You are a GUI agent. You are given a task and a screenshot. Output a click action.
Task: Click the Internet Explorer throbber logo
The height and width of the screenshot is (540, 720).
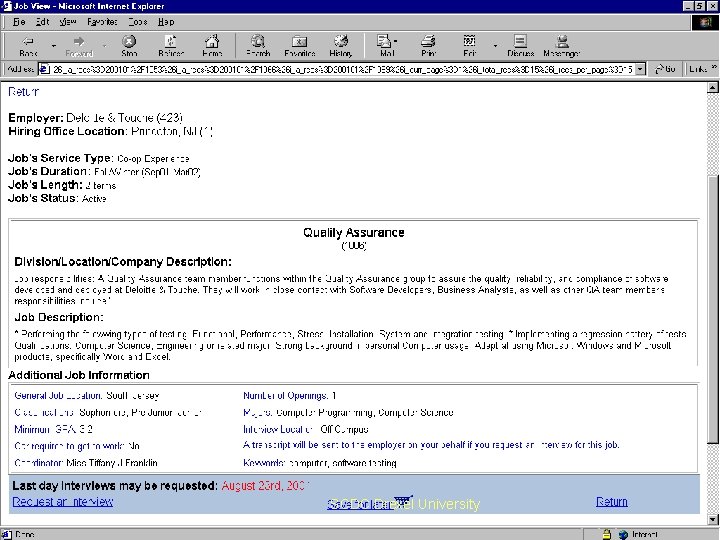pos(705,22)
